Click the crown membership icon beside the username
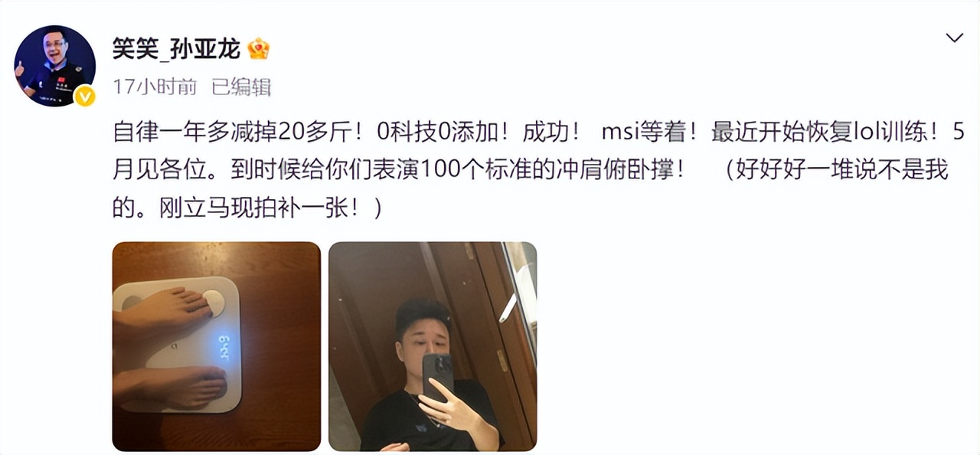 (x=259, y=49)
